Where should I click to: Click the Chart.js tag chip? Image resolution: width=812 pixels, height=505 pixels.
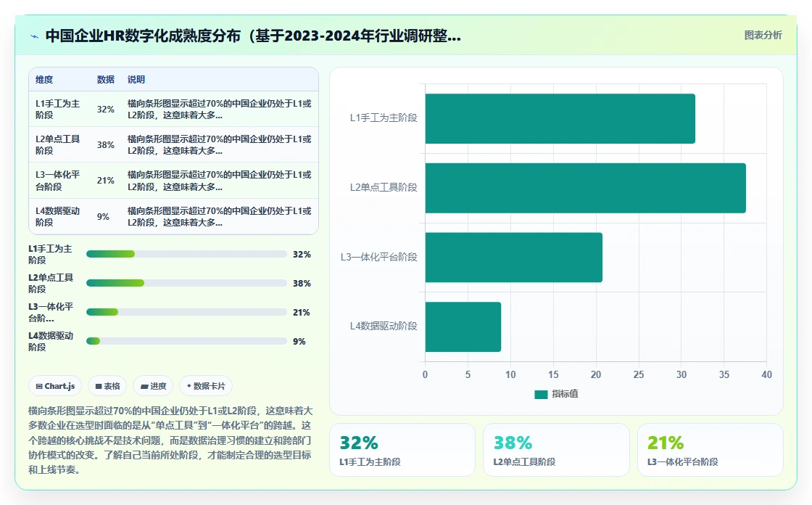click(55, 386)
